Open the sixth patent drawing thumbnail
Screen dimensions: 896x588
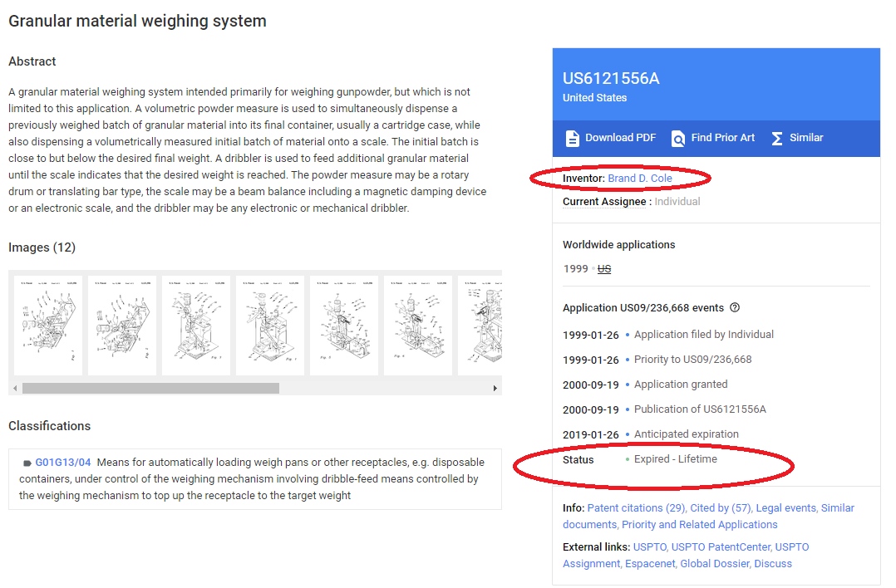(418, 326)
